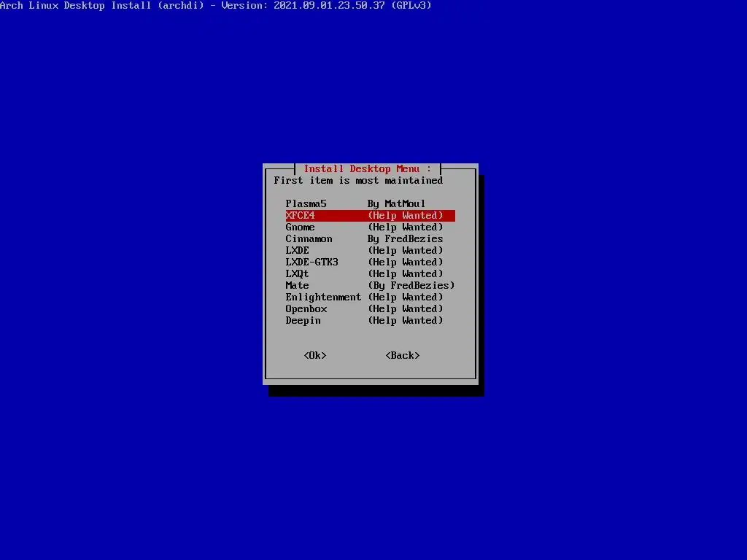Image resolution: width=747 pixels, height=560 pixels.
Task: Click the "By FredBezies" text beside Cinnamon
Action: (x=406, y=239)
